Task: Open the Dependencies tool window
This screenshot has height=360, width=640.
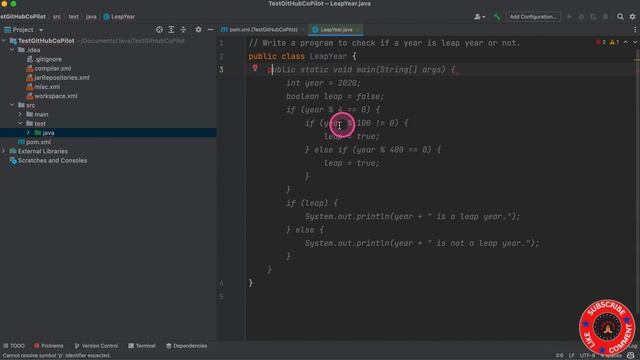Action: point(187,346)
